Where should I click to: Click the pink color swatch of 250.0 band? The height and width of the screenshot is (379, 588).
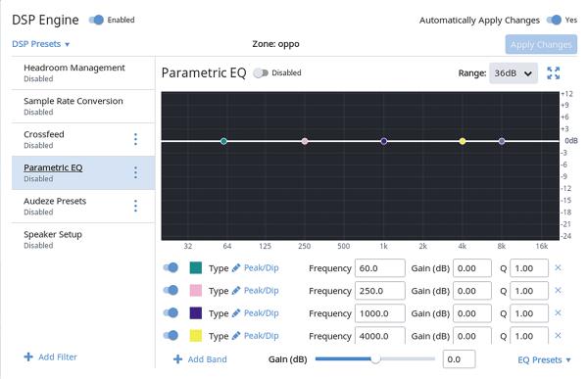click(196, 290)
